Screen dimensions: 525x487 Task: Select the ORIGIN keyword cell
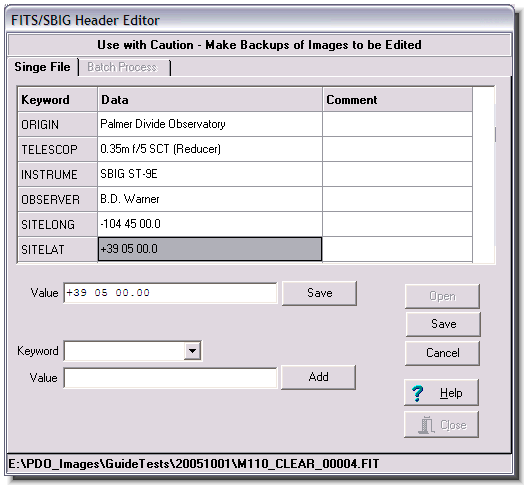coord(58,125)
